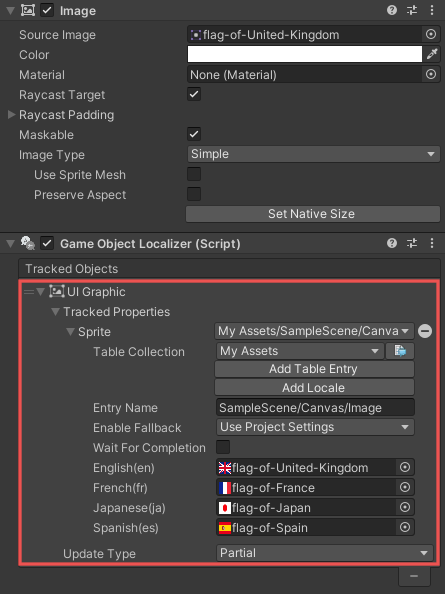Open help for the Image component
The image size is (445, 594).
tap(392, 10)
